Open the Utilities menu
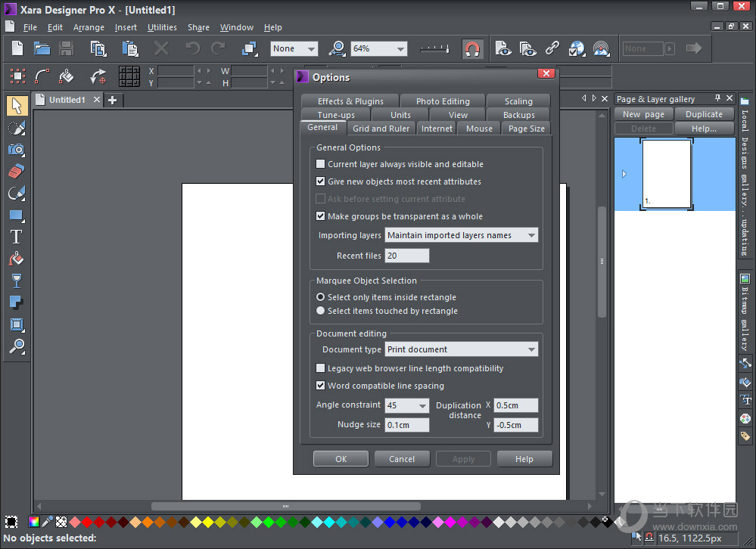This screenshot has height=549, width=756. [x=162, y=27]
